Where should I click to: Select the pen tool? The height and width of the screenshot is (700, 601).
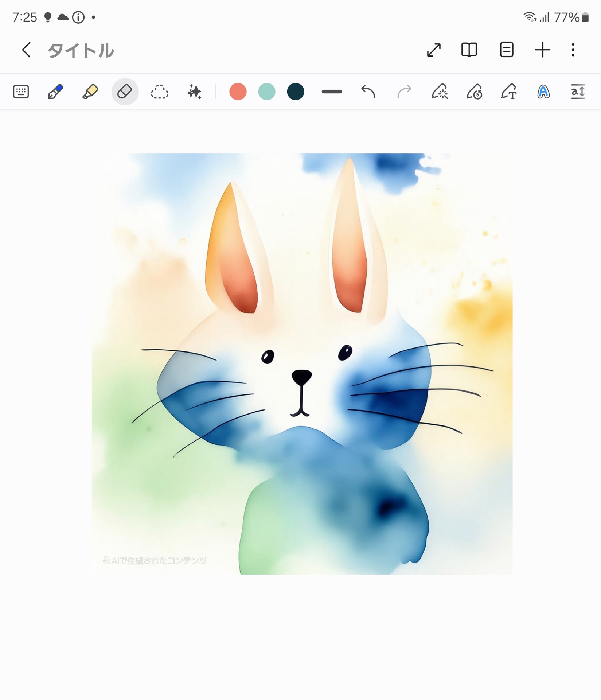click(x=55, y=92)
